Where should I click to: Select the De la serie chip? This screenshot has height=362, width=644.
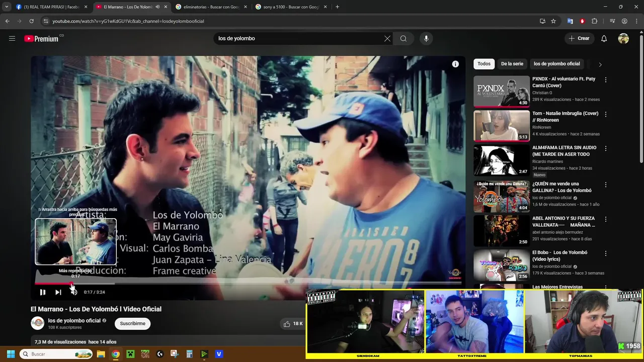(x=512, y=64)
